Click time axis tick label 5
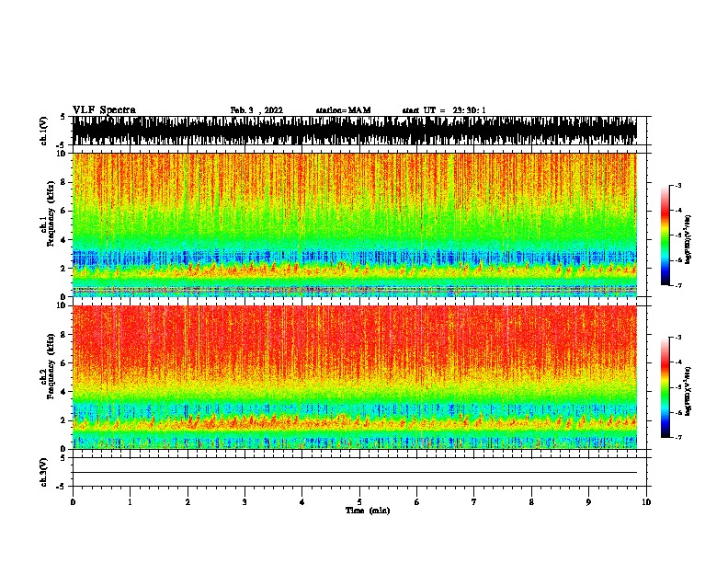 [359, 502]
